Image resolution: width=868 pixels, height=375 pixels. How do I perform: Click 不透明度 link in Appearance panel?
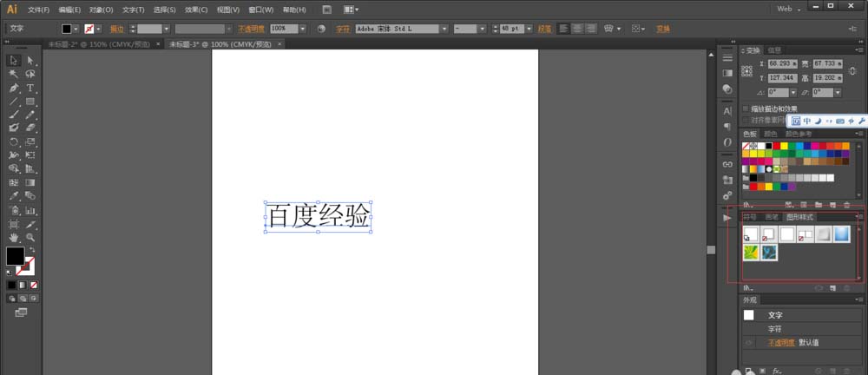[x=781, y=343]
